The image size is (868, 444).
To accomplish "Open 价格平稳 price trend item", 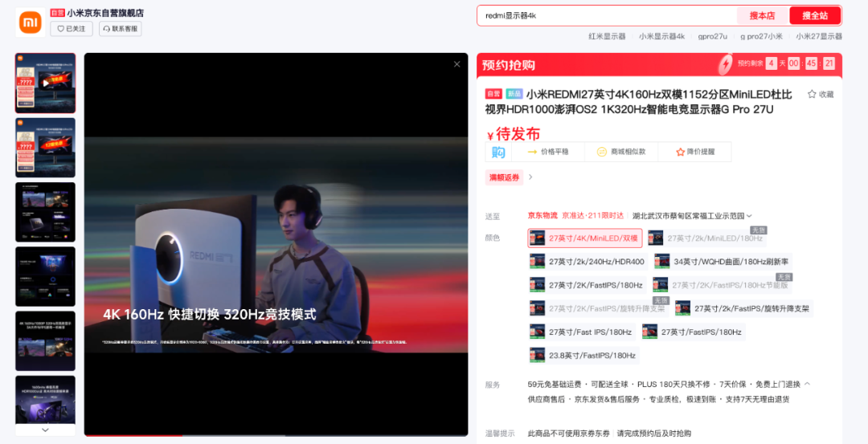I will click(548, 152).
